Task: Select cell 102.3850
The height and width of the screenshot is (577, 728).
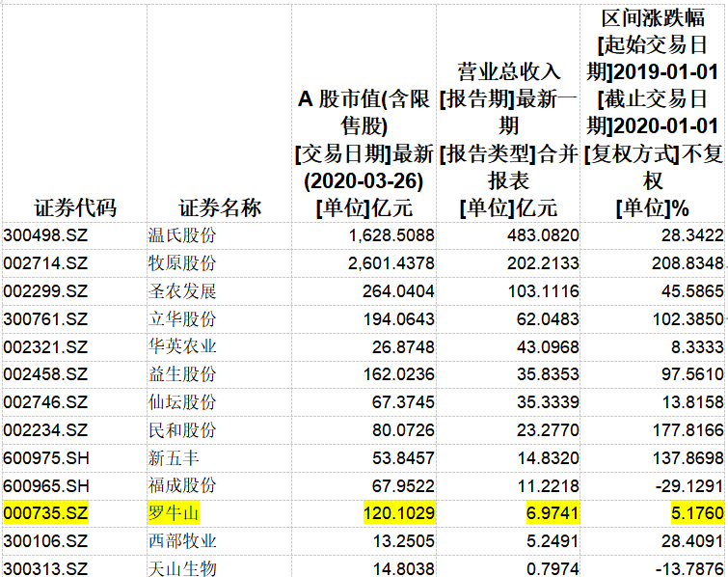Action: tap(653, 319)
